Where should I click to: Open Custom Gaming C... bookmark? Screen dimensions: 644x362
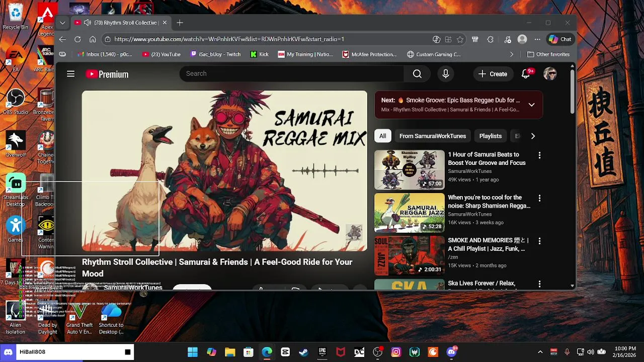[x=434, y=54]
